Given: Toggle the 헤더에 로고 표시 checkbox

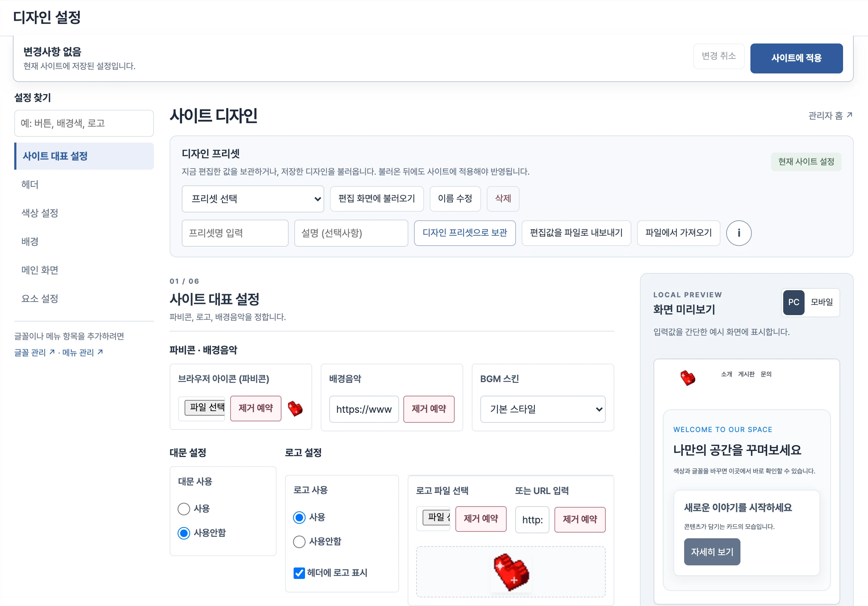Looking at the screenshot, I should point(299,573).
